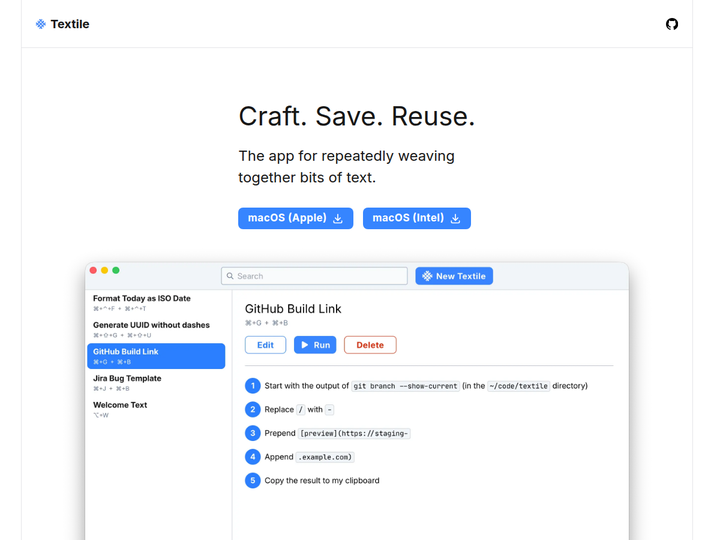720x540 pixels.
Task: Click the 'GitHub Build Link' heading
Action: tap(293, 309)
